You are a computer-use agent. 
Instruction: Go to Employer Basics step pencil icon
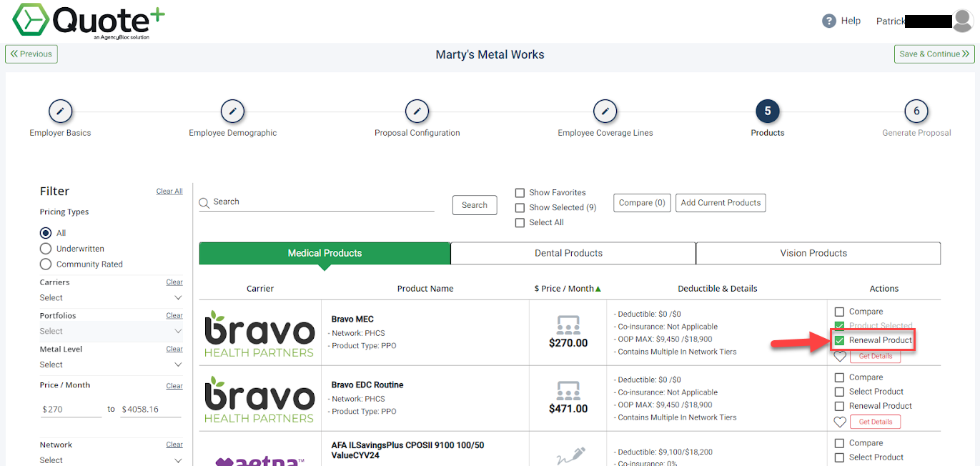[x=60, y=111]
